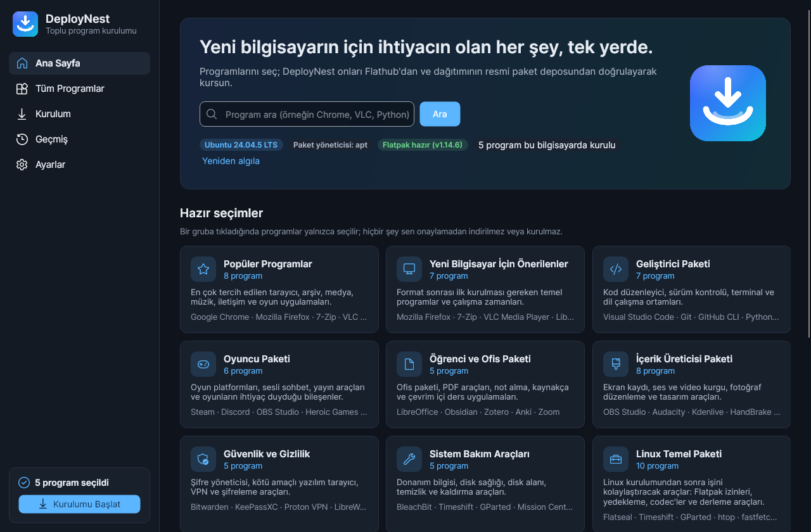
Task: Click the brush icon of İçerik Üreticisi Paketi
Action: click(616, 364)
